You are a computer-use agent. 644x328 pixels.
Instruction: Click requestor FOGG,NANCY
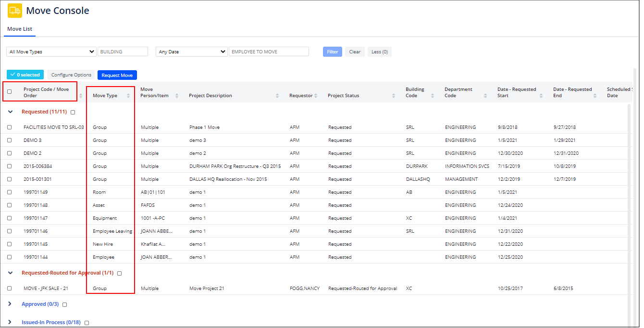tap(305, 289)
